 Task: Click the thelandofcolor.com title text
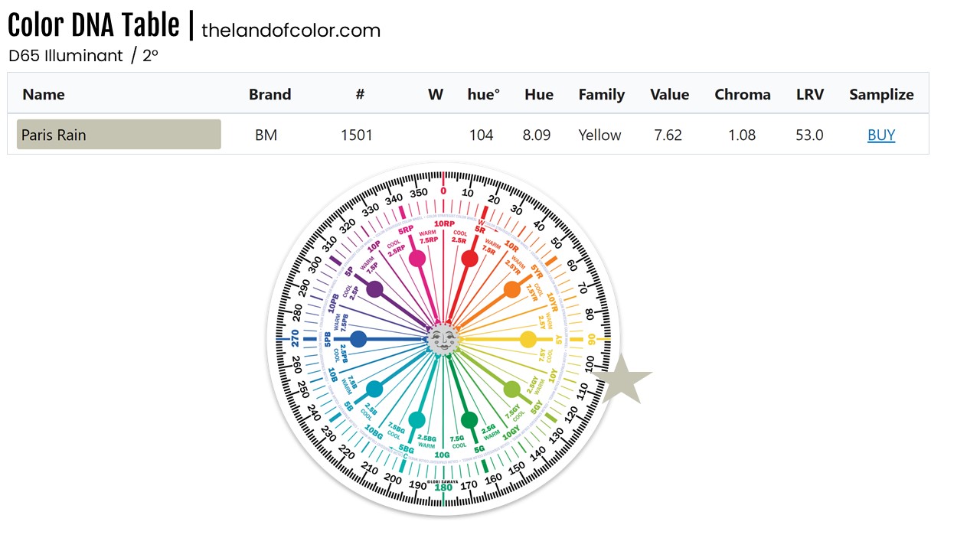click(291, 31)
